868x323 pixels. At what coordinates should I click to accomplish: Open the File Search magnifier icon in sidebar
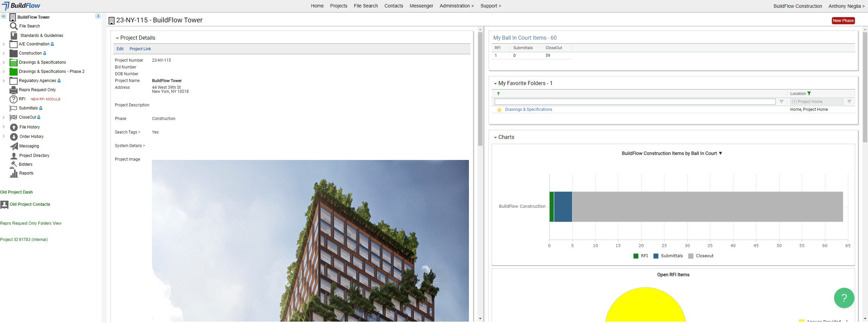click(14, 26)
